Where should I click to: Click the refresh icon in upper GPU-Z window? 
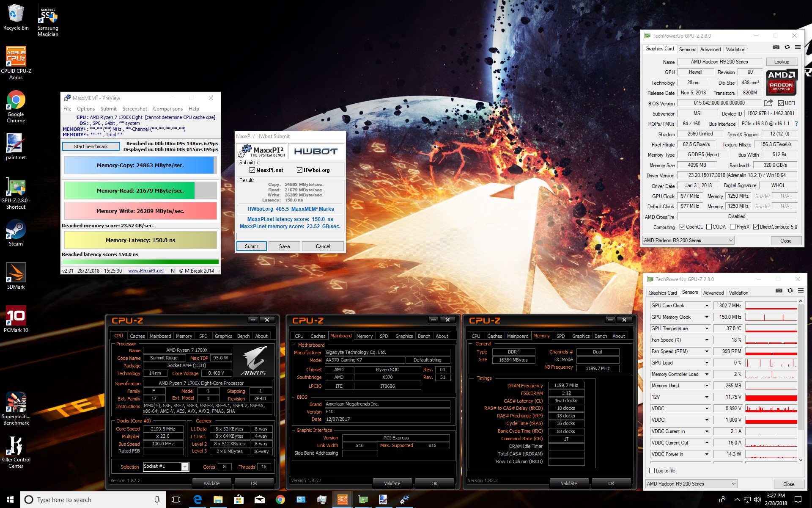(x=787, y=47)
